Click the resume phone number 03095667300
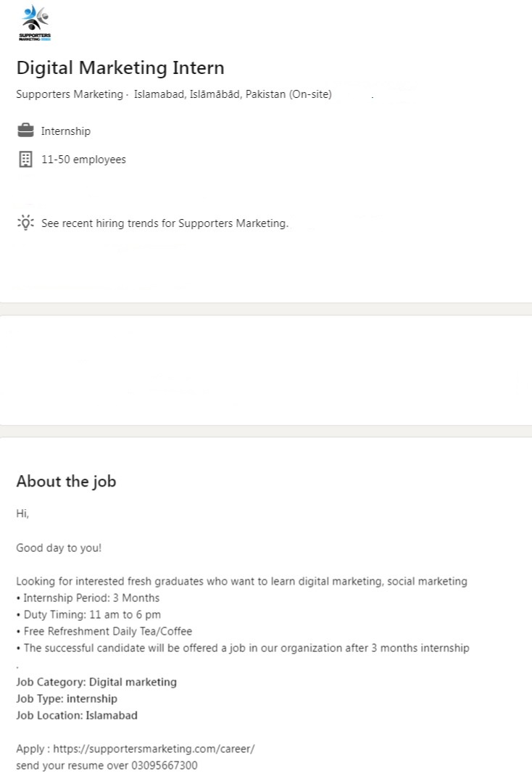532x784 pixels. (164, 765)
